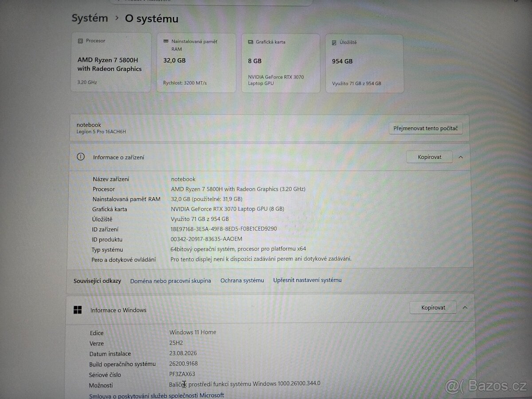Open Upřesnit nastavení systému link
532x399 pixels.
tap(307, 280)
